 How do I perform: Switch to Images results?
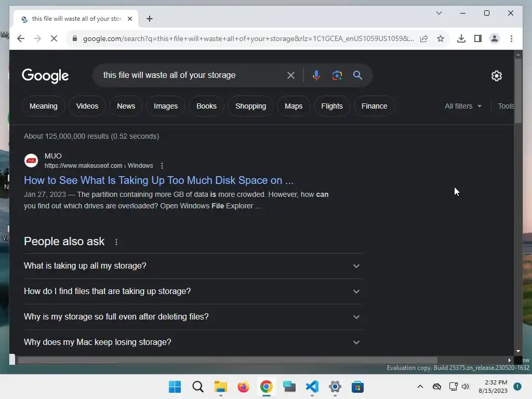[x=166, y=106]
